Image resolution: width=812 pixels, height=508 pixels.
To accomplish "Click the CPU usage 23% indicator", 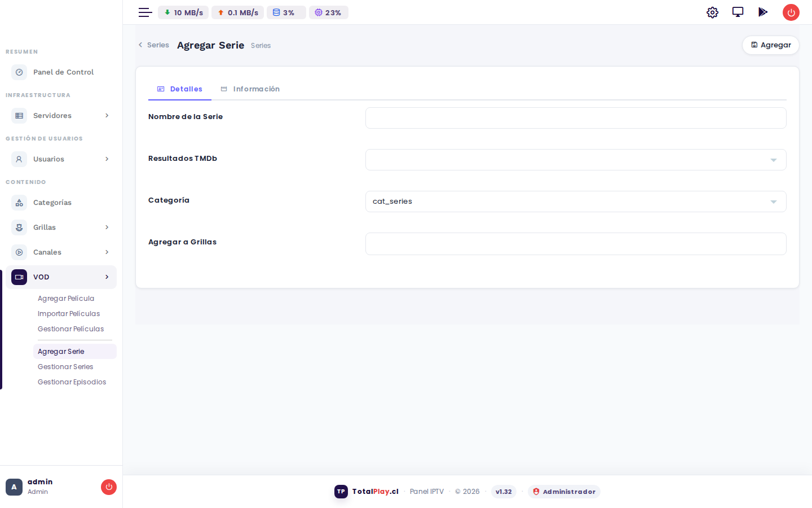I will coord(329,12).
